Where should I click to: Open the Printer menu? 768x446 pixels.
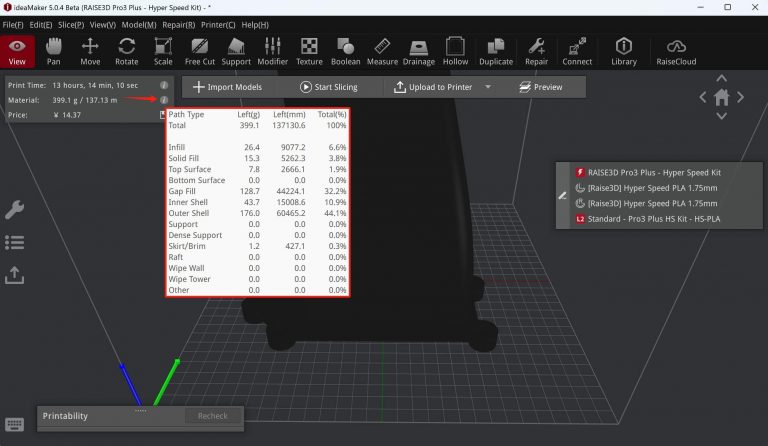tap(218, 25)
